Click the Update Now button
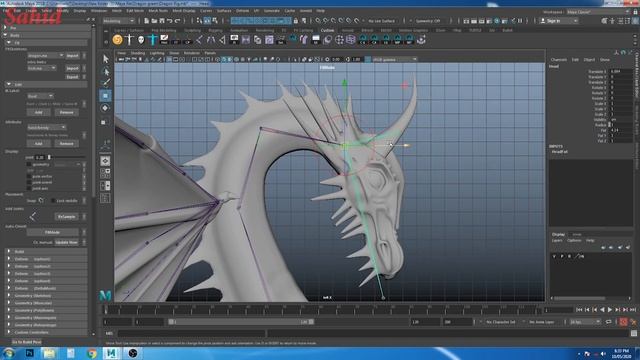The image size is (640, 360). (x=66, y=242)
